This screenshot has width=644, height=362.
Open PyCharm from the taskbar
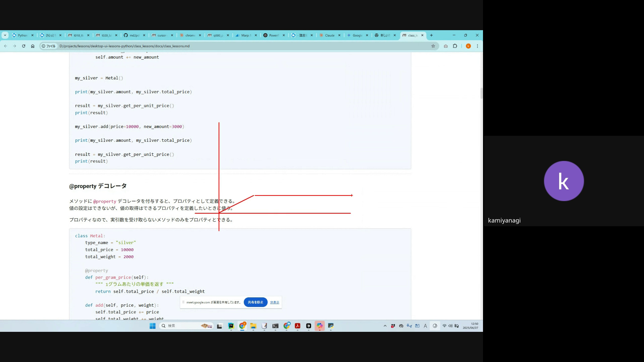[x=231, y=326]
